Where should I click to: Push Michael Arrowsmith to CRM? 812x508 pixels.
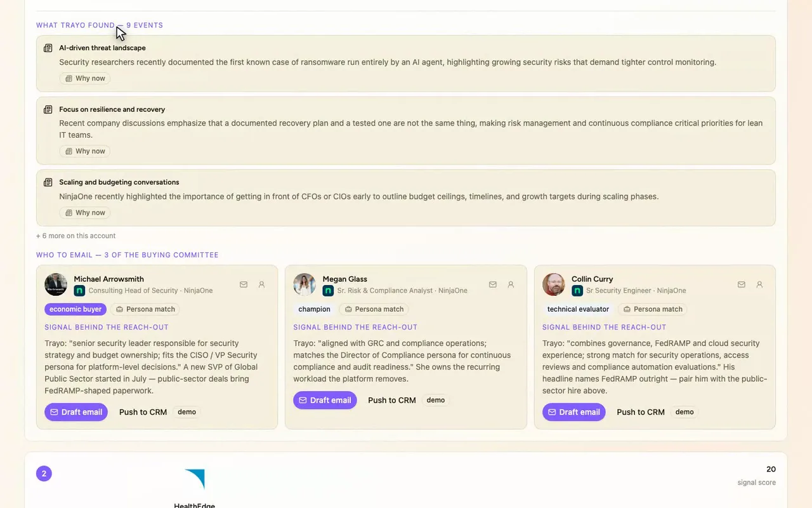pos(143,412)
